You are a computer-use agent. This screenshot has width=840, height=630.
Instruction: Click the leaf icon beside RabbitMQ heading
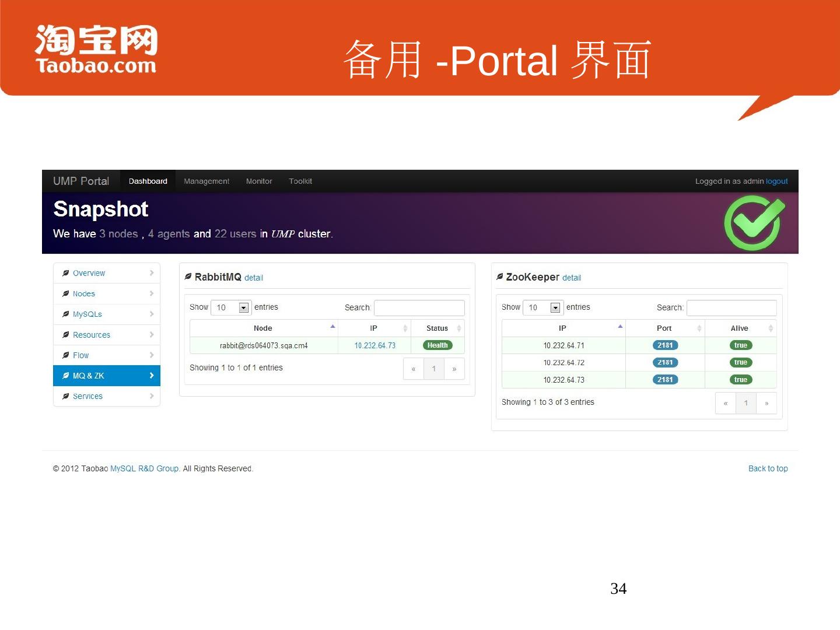(x=188, y=277)
